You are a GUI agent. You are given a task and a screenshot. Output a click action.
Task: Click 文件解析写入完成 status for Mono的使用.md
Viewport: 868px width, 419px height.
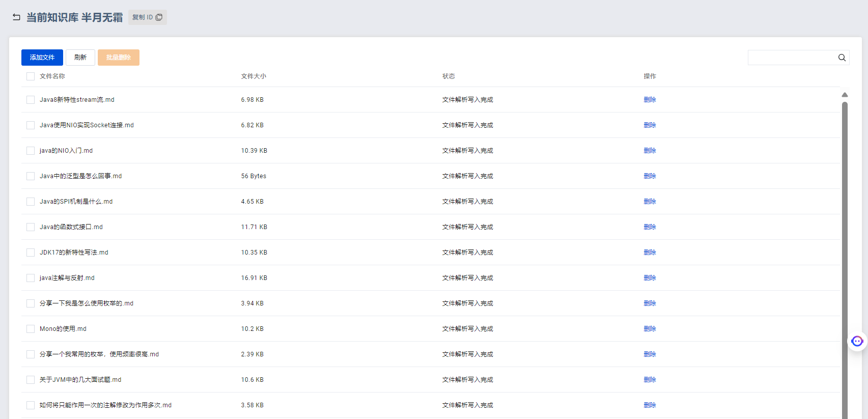[x=467, y=329]
